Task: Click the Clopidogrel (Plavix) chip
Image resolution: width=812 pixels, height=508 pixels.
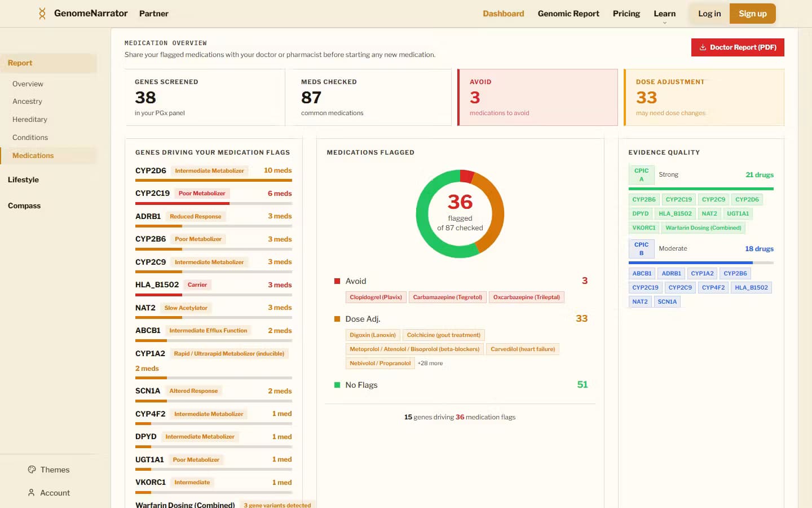Action: 376,297
